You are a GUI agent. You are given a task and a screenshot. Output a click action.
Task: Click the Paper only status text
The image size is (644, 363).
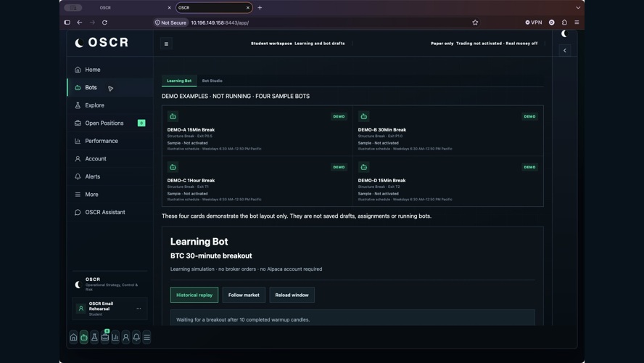[x=442, y=43]
